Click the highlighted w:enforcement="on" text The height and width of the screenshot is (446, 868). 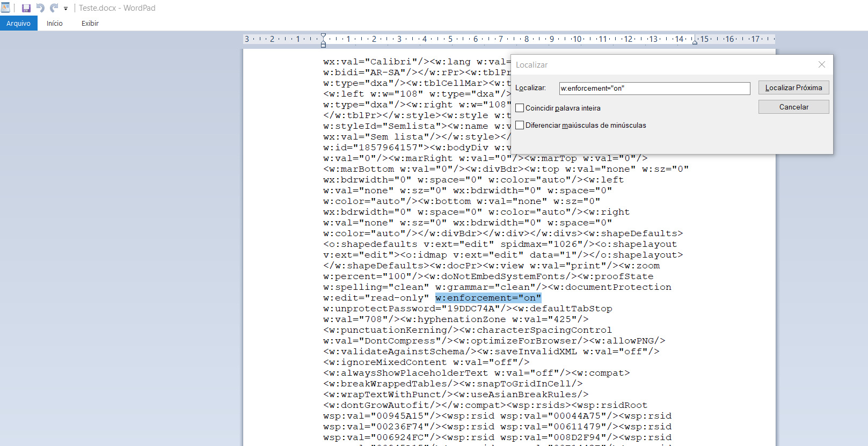488,298
